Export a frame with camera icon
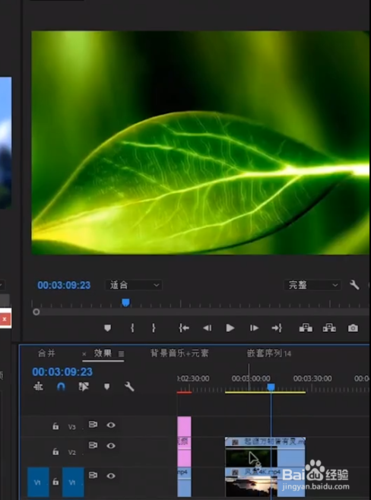Screen dimensions: 371x500 click(x=353, y=328)
